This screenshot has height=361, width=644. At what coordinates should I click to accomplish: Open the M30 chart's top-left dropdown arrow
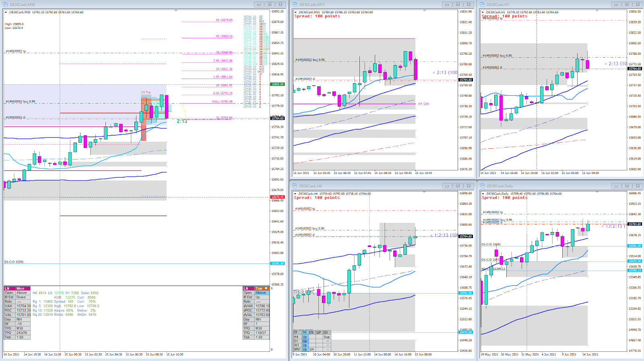[6, 12]
